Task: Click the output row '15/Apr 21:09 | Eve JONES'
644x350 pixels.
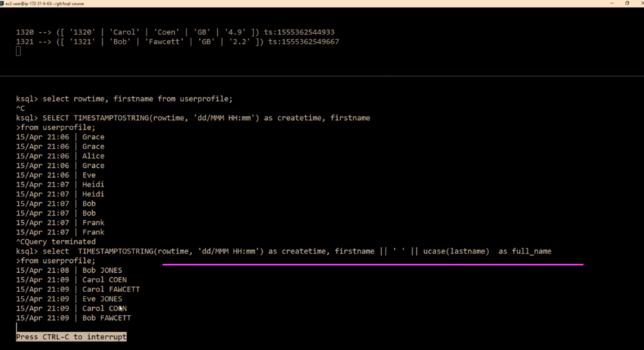Action: [x=69, y=299]
